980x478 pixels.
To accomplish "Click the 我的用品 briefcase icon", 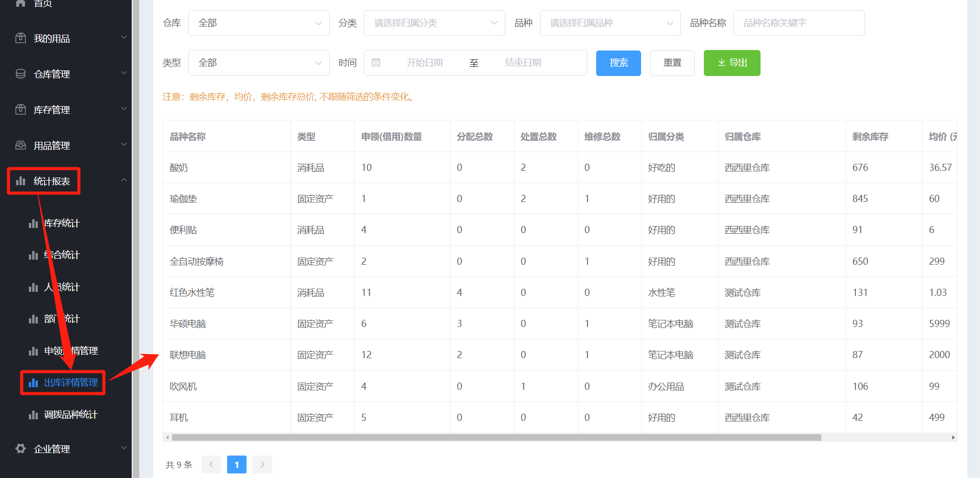I will coord(20,38).
